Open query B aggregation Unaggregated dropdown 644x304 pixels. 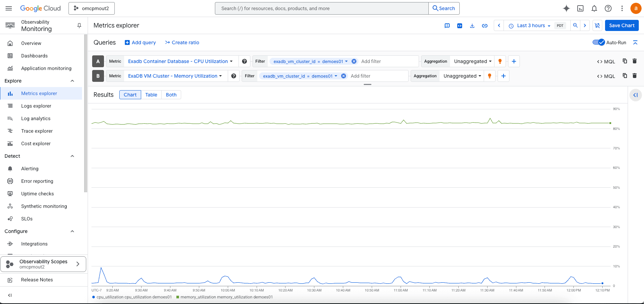click(x=462, y=76)
